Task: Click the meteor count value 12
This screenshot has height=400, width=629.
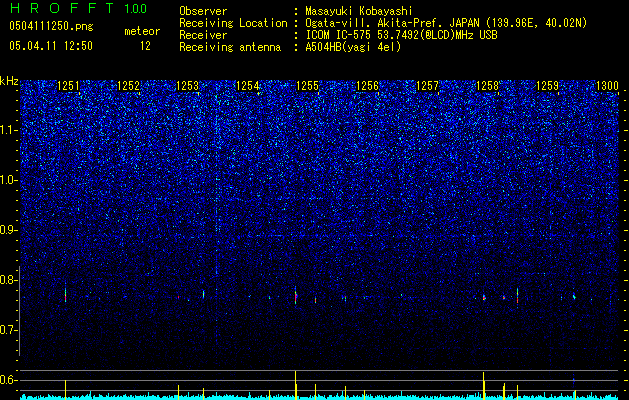Action: point(145,46)
